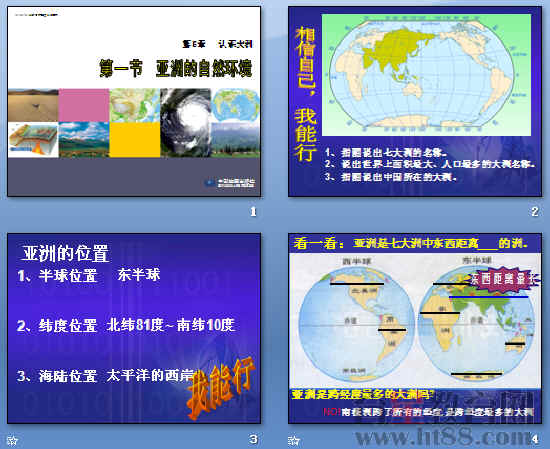This screenshot has height=449, width=550.
Task: Click slide number 1 label
Action: click(x=253, y=212)
